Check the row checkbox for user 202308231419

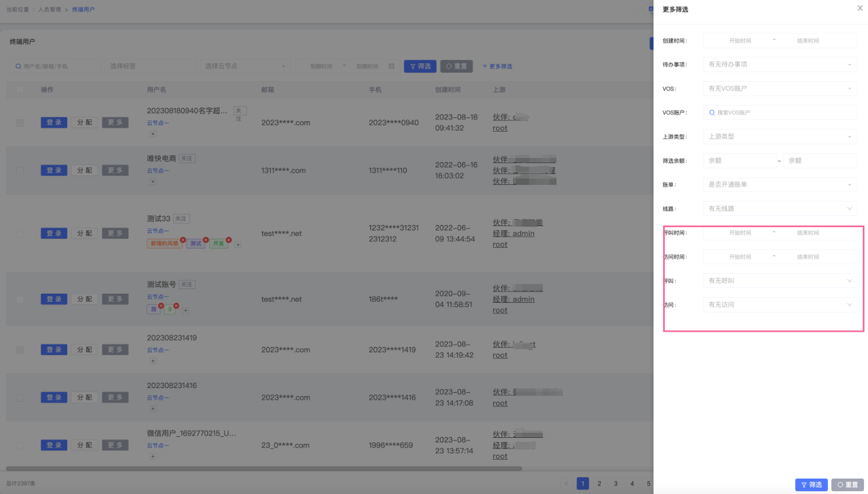(x=20, y=350)
